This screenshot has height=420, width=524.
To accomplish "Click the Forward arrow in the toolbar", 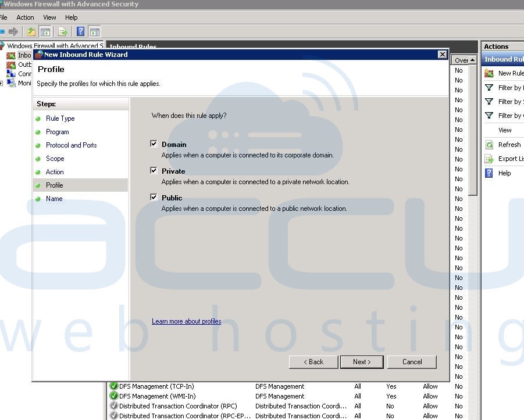I will click(13, 32).
